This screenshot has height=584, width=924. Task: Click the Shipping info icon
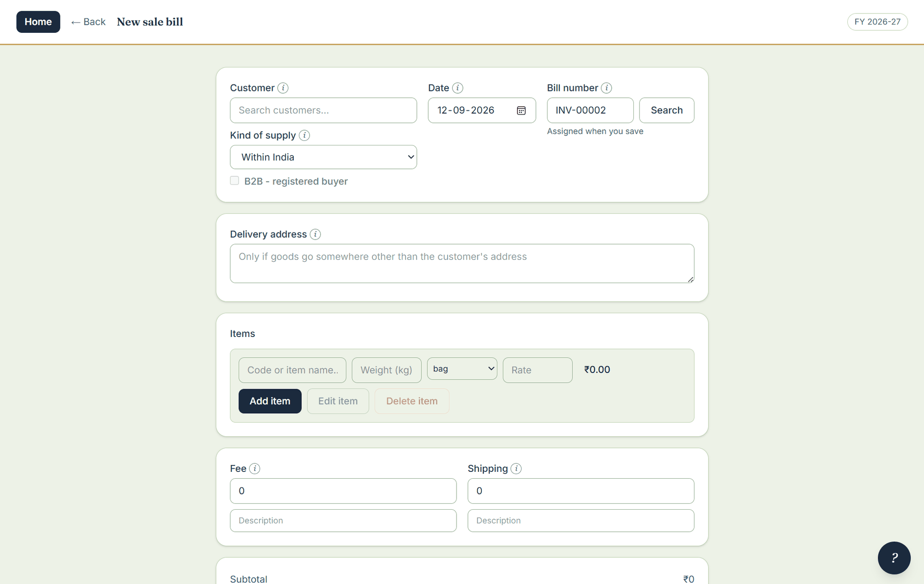[x=516, y=469]
